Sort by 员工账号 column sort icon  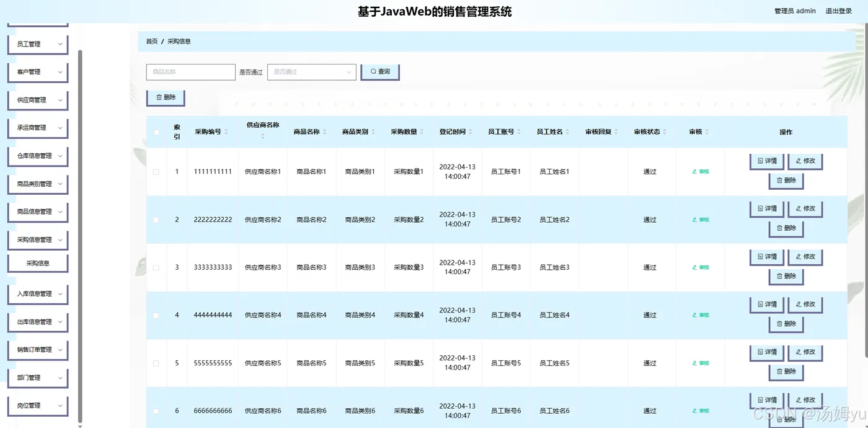519,132
